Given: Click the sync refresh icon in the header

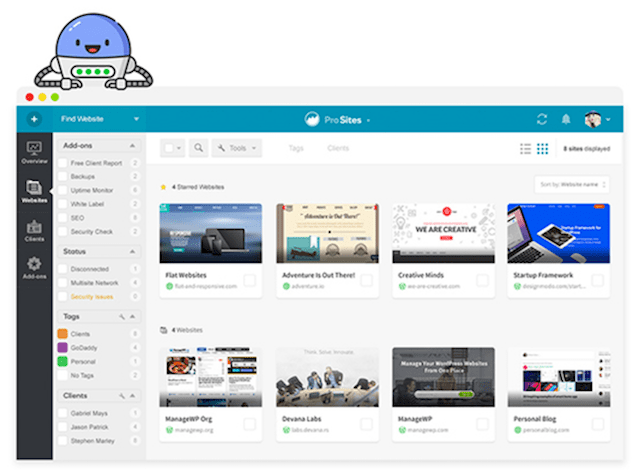Looking at the screenshot, I should [x=542, y=119].
